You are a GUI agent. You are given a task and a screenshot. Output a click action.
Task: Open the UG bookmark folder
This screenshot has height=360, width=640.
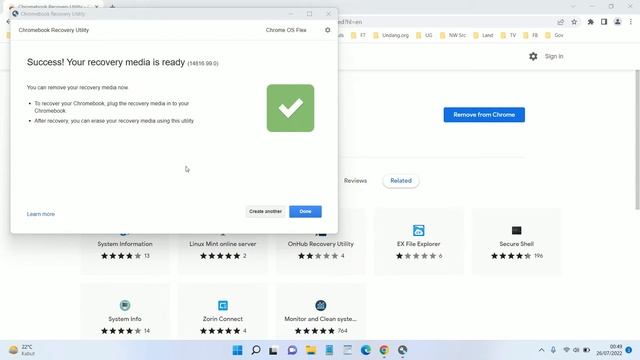point(424,36)
